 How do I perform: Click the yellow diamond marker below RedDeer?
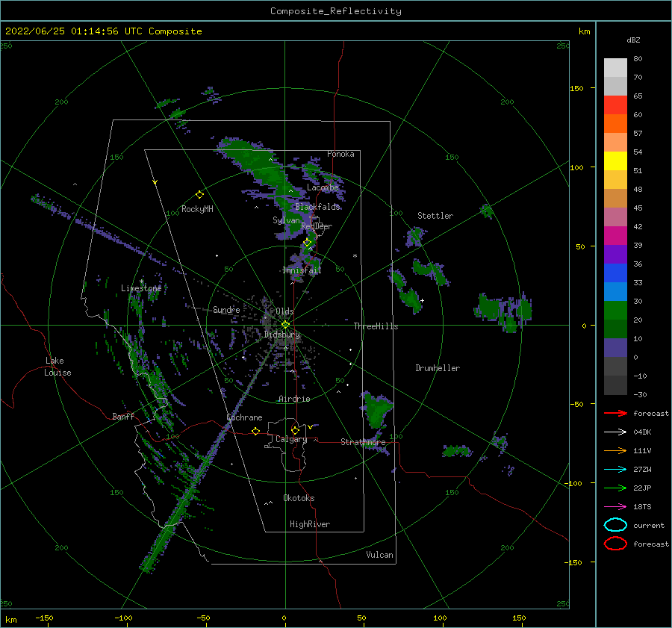(x=308, y=243)
